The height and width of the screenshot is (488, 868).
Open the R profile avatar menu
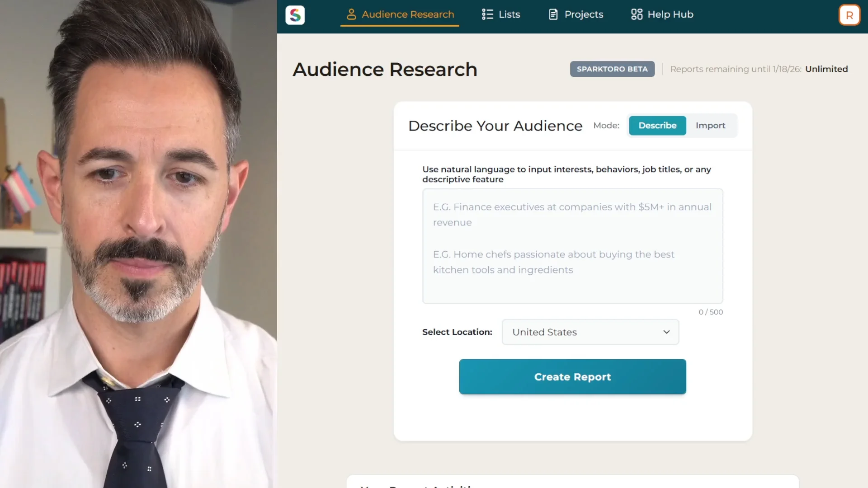(849, 15)
